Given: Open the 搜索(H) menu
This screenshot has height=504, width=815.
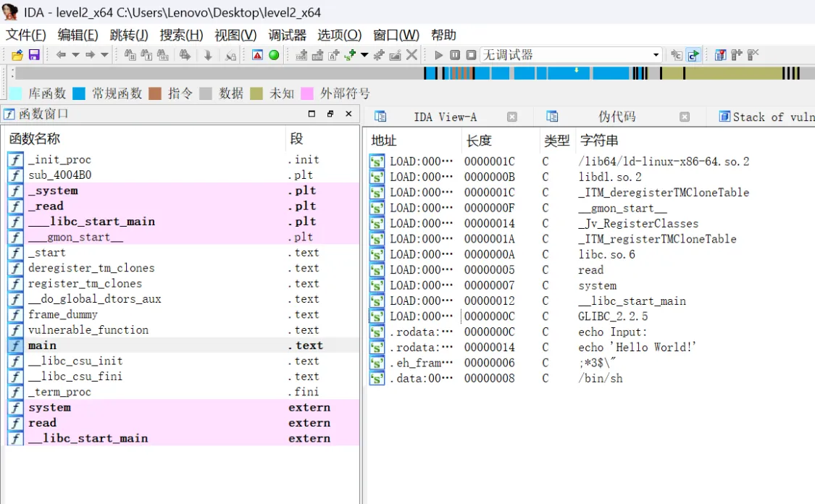Looking at the screenshot, I should click(x=181, y=35).
